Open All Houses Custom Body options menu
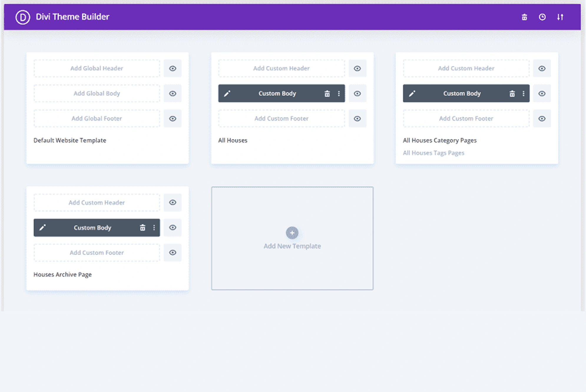Screen dimensions: 586x392 coord(339,94)
